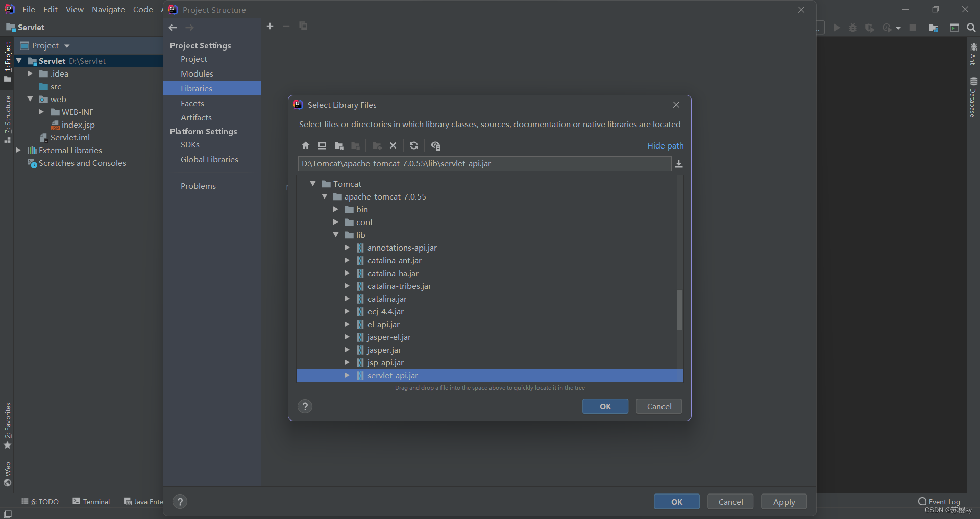Screen dimensions: 980x519
Task: Delete the selected file with the X icon
Action: click(x=393, y=145)
